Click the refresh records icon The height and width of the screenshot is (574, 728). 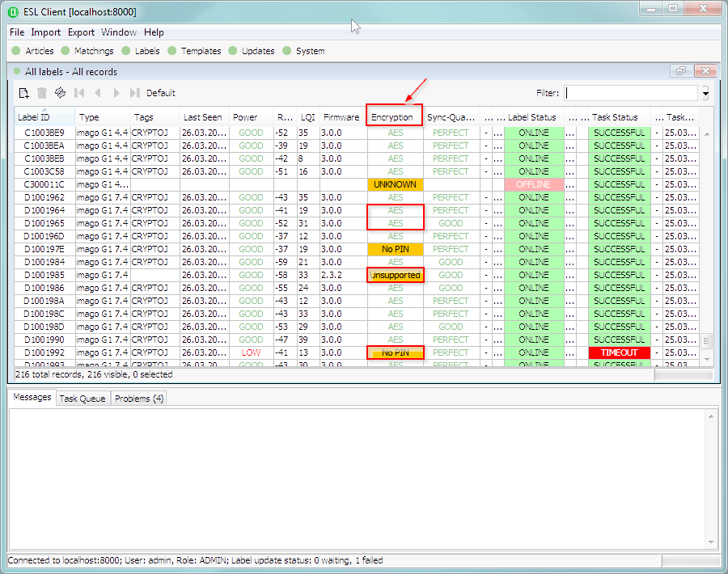tap(61, 93)
